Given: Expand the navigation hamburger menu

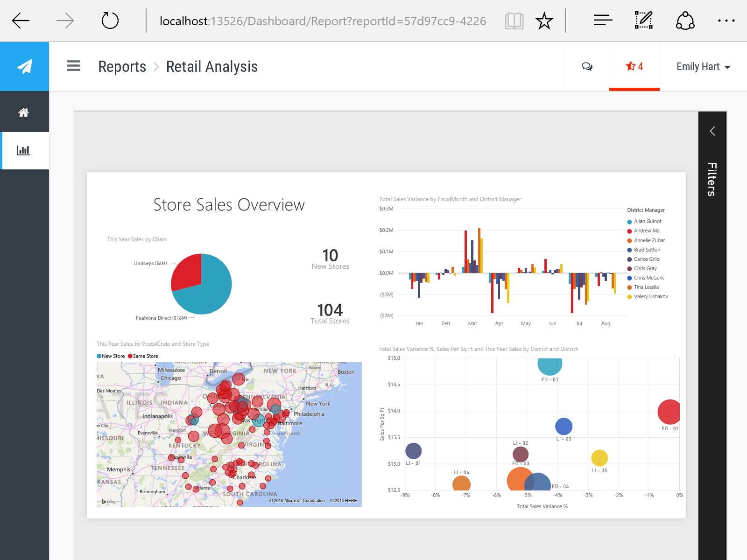Looking at the screenshot, I should [x=73, y=66].
